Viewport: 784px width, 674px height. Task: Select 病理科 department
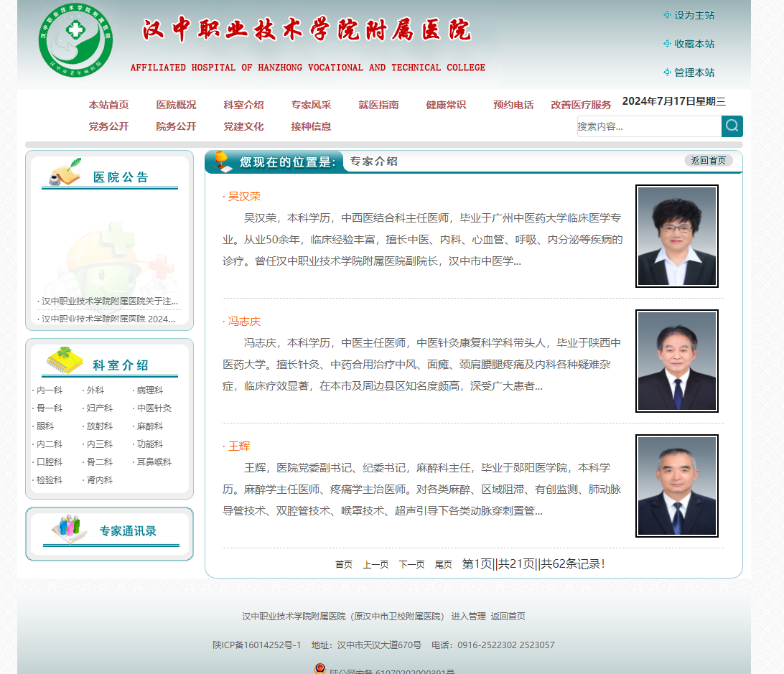[x=150, y=390]
